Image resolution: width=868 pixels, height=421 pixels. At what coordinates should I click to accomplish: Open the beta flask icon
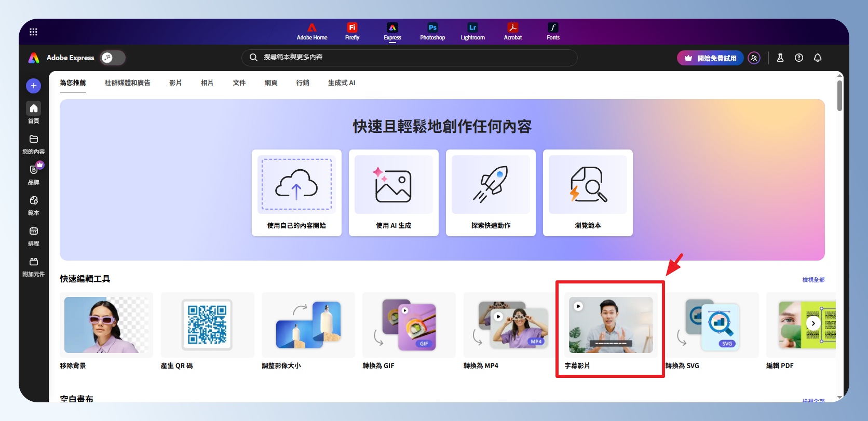pyautogui.click(x=780, y=58)
